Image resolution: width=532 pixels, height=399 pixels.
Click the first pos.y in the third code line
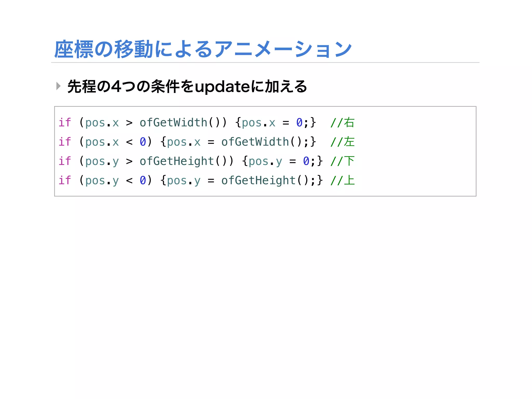click(102, 162)
